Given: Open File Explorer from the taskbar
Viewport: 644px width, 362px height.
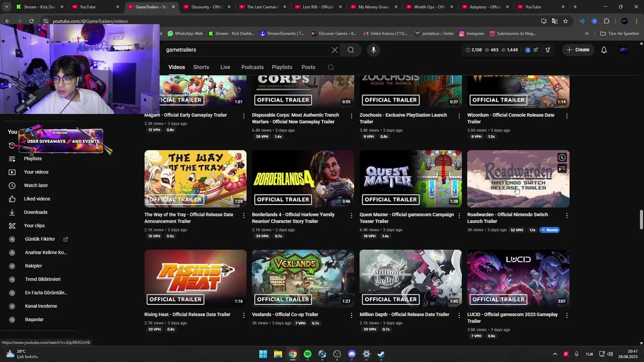Looking at the screenshot, I should click(278, 354).
